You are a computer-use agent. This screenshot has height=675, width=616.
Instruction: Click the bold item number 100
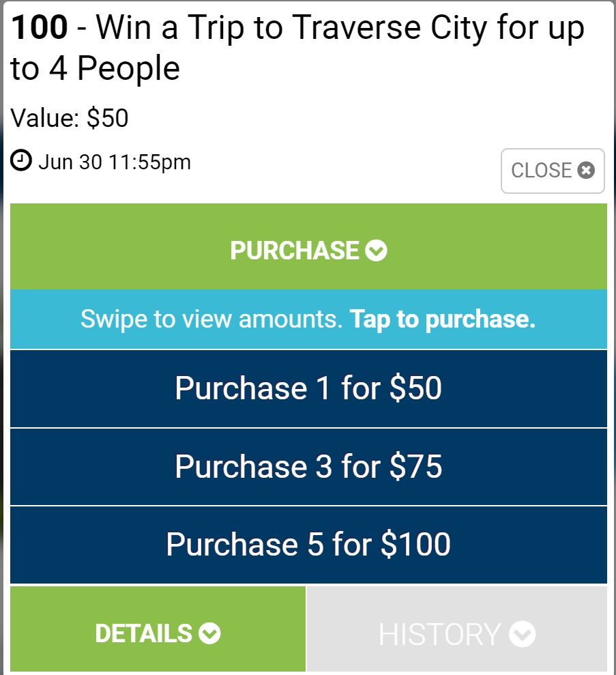point(40,27)
